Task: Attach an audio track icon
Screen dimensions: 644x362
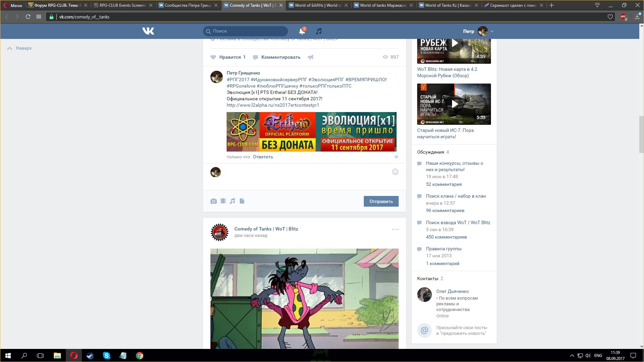Action: click(x=232, y=201)
